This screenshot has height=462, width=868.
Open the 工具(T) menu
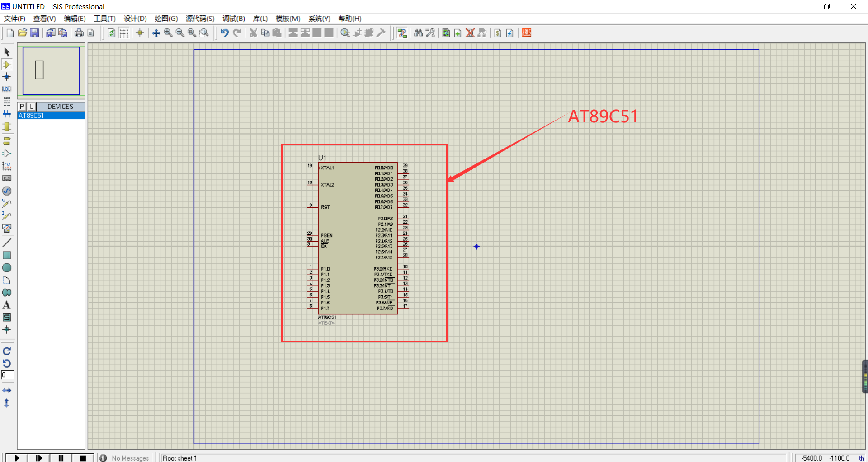click(x=104, y=19)
